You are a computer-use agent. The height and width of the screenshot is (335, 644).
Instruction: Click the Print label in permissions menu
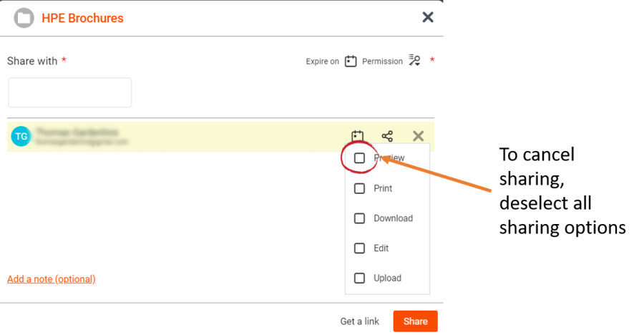tap(383, 188)
